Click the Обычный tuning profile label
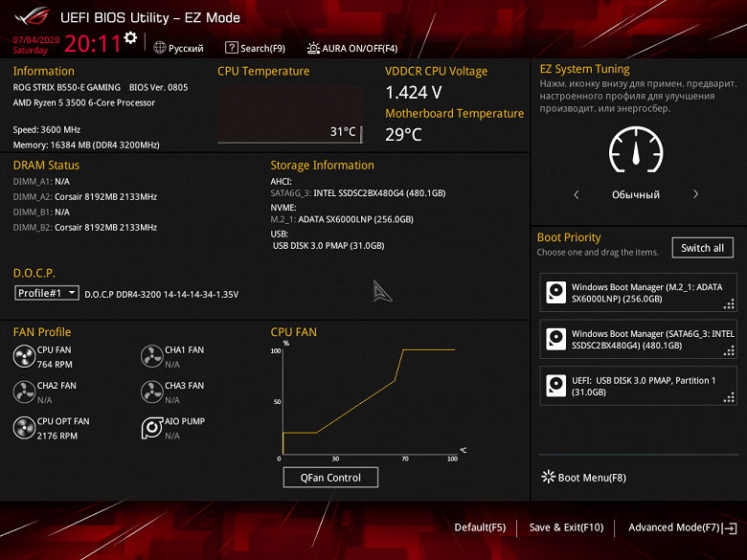Screen dimensions: 747x560 (636, 194)
